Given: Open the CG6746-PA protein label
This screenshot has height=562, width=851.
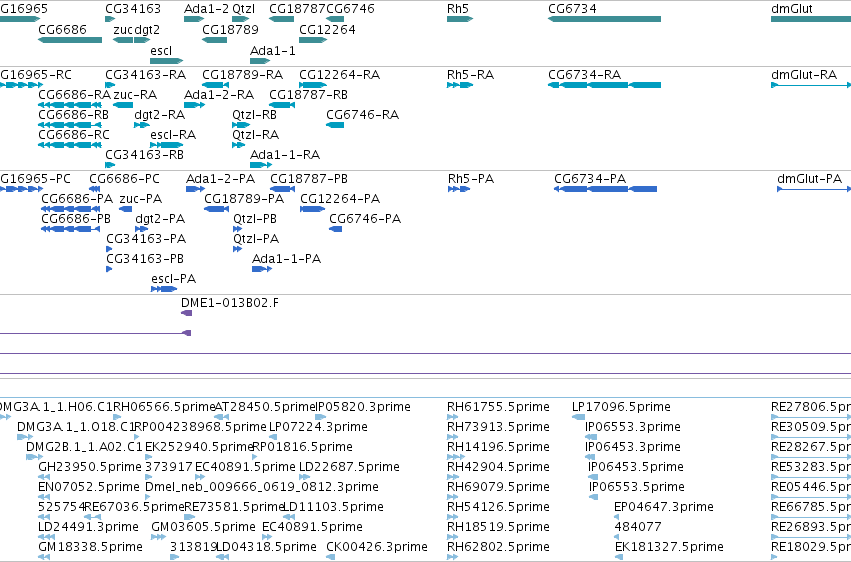Looking at the screenshot, I should [x=365, y=219].
